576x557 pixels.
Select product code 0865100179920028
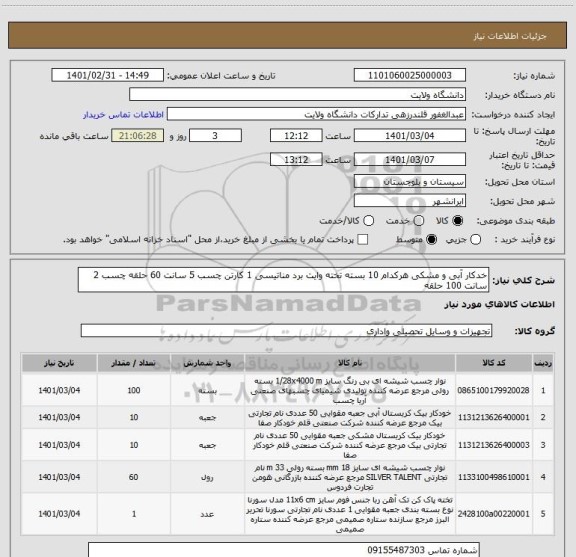[493, 390]
